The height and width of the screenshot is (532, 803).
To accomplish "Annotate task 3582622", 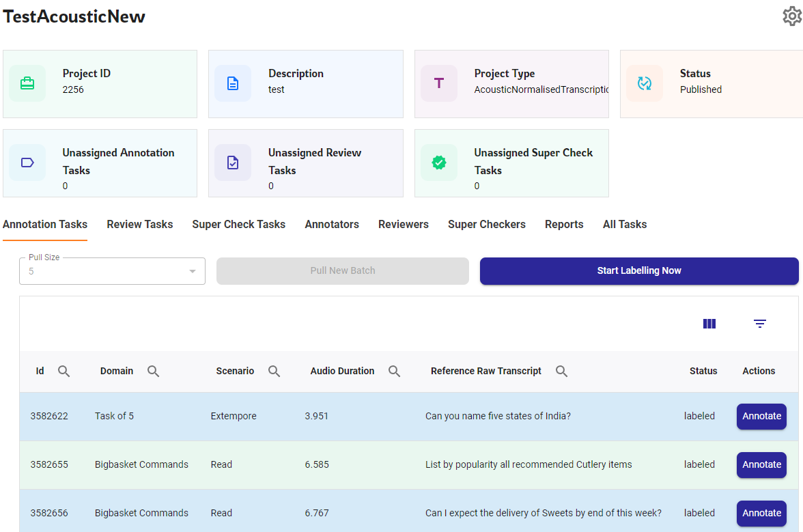I will (761, 417).
